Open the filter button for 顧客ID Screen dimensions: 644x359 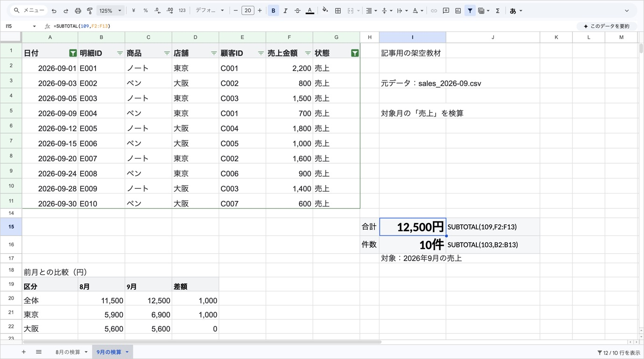pos(261,53)
